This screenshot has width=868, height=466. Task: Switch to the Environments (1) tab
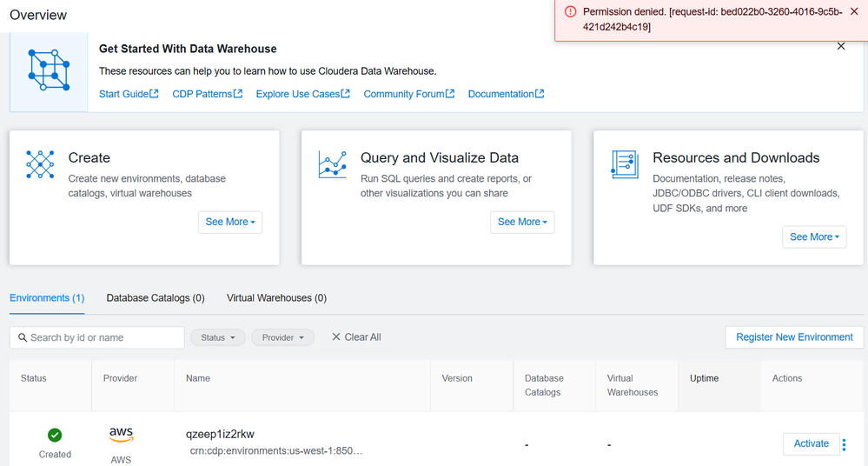(47, 298)
